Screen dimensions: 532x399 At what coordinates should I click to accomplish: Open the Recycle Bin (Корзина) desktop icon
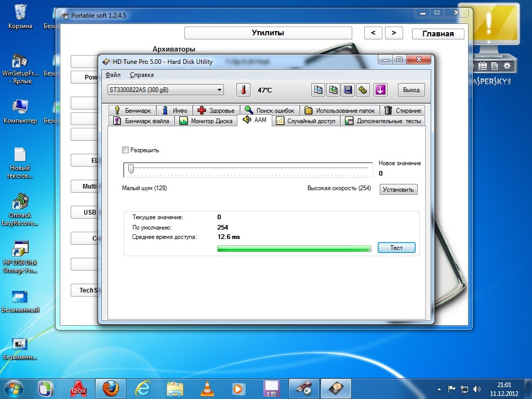pyautogui.click(x=20, y=16)
